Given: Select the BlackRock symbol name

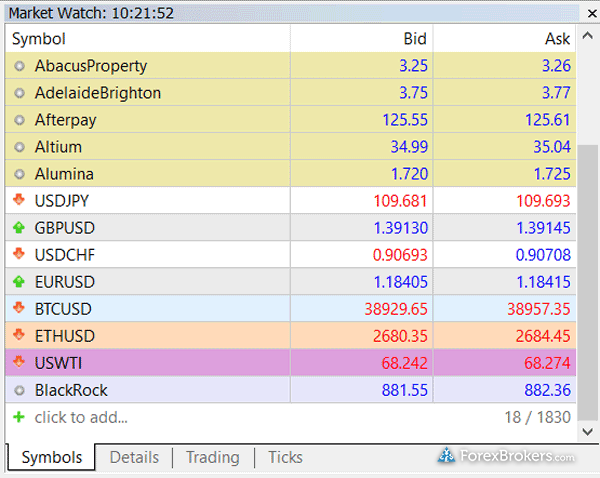Looking at the screenshot, I should [x=71, y=390].
